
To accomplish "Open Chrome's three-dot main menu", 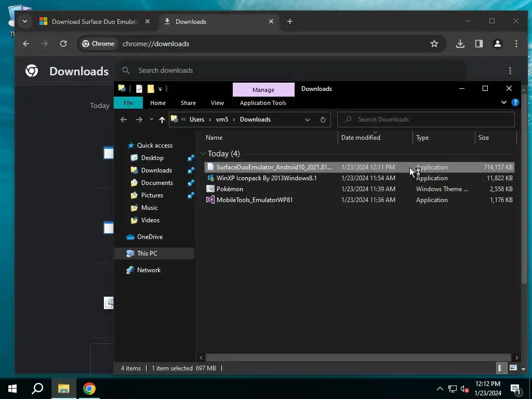I will click(x=516, y=44).
